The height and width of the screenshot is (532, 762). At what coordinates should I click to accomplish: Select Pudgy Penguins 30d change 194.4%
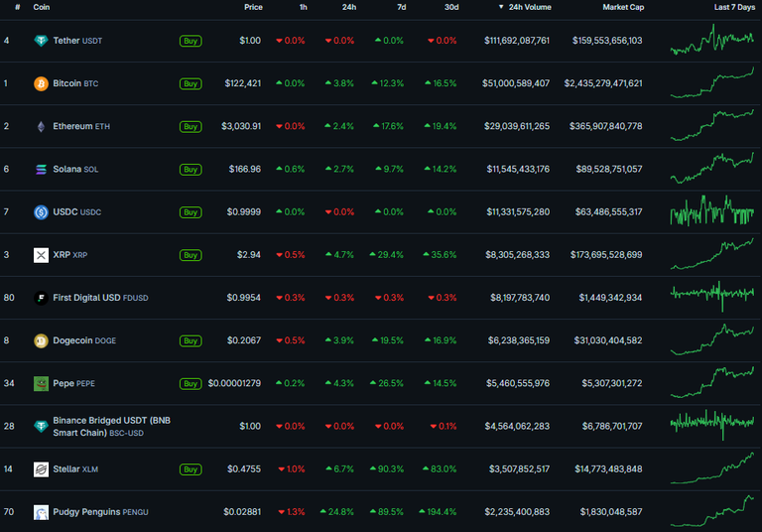point(438,512)
